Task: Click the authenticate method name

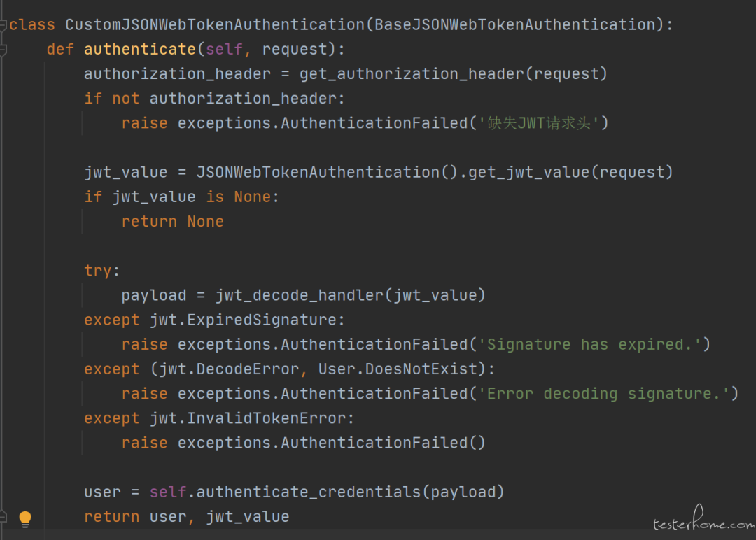Action: click(x=140, y=49)
